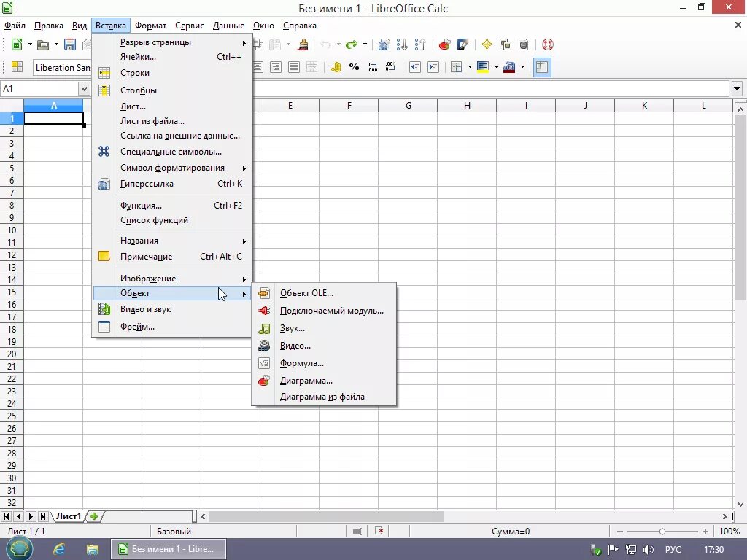Click the zoom in plus button
747x560 pixels.
point(705,532)
